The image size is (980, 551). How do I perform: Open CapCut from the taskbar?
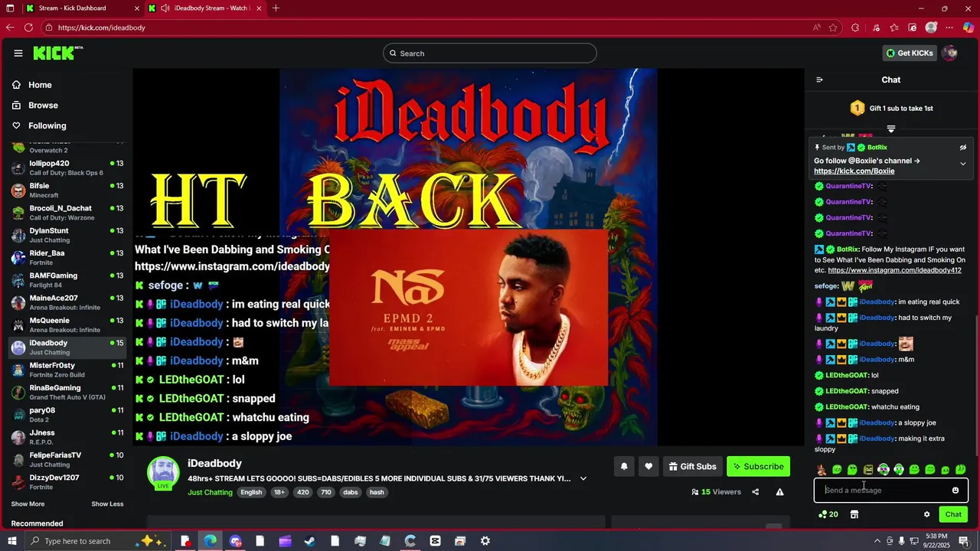(x=436, y=541)
